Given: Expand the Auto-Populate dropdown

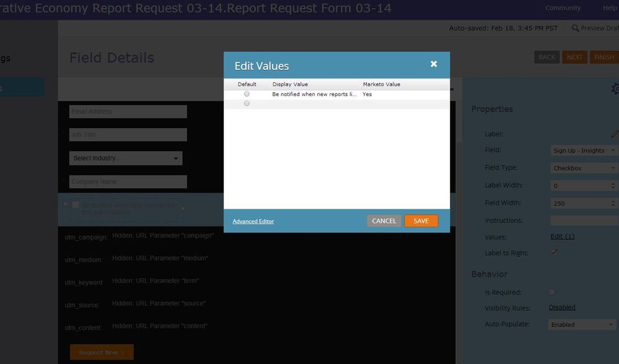Looking at the screenshot, I should click(584, 324).
